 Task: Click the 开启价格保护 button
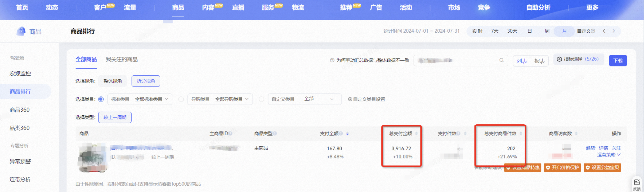[x=562, y=168]
